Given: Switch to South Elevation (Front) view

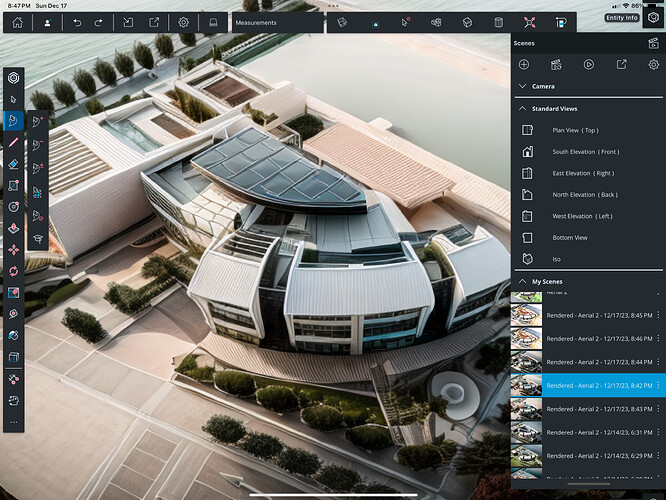Looking at the screenshot, I should click(x=585, y=152).
